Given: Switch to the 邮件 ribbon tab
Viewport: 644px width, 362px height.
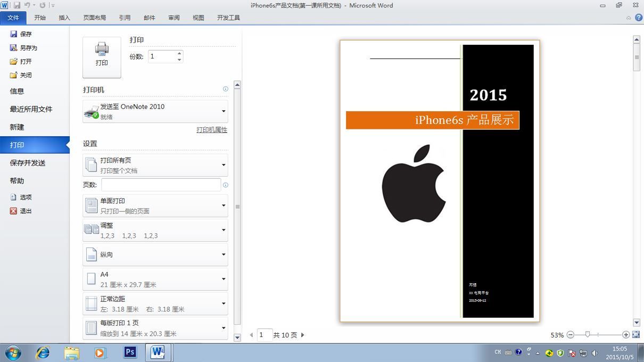Looking at the screenshot, I should click(150, 18).
